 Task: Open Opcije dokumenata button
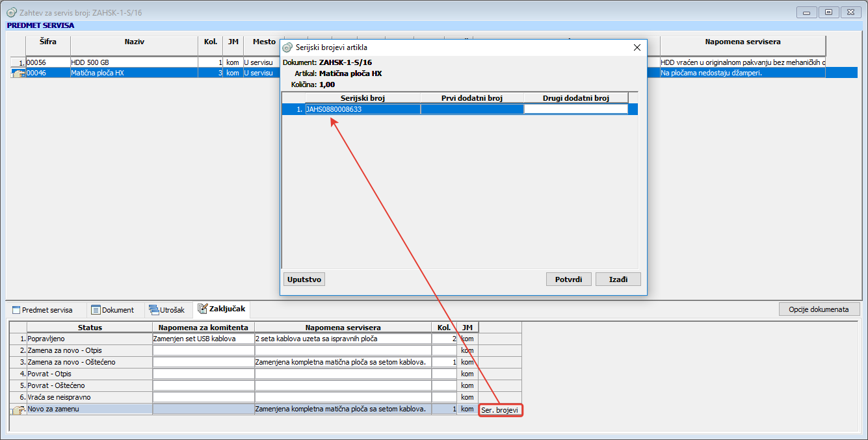click(x=819, y=309)
